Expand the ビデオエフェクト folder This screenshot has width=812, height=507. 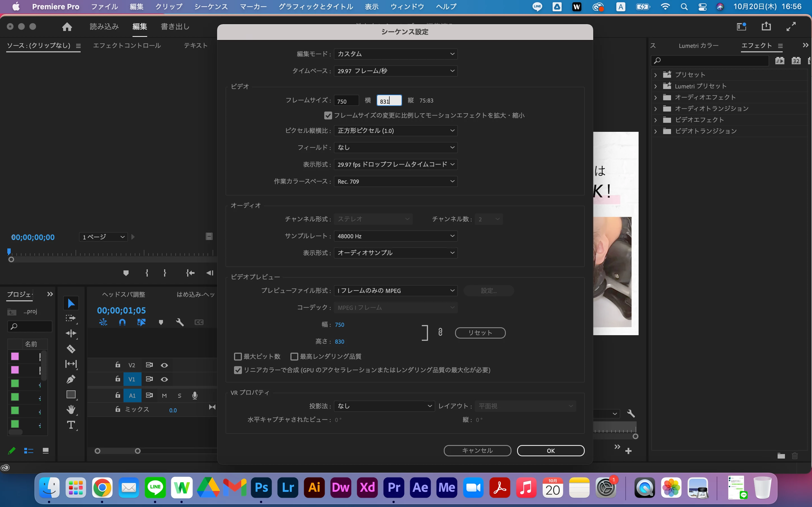tap(655, 120)
